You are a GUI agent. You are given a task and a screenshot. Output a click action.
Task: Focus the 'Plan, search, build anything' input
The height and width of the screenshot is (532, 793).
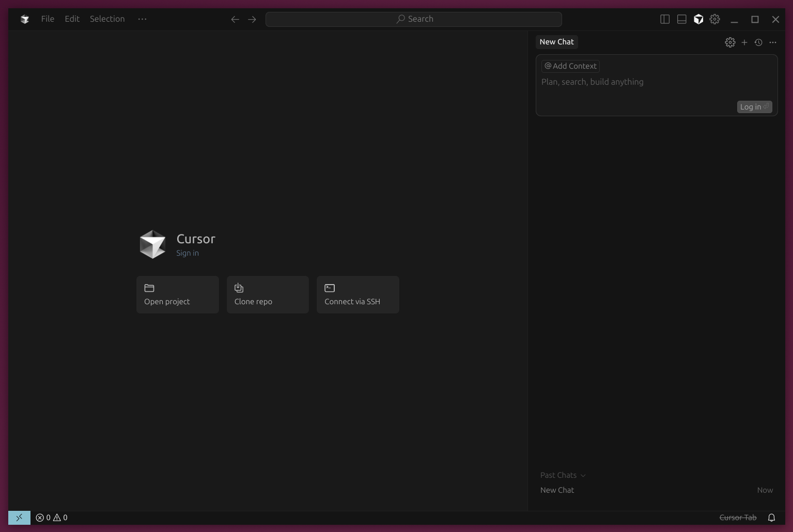[656, 82]
